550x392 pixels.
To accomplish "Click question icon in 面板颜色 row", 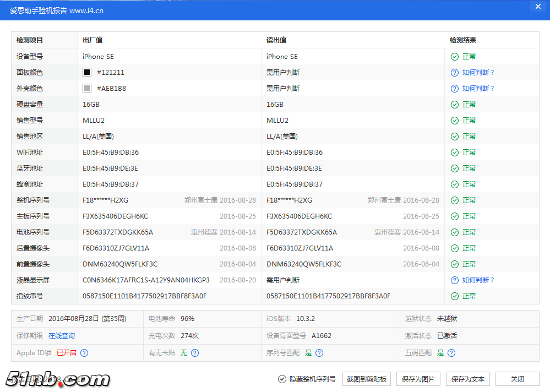I will click(x=455, y=73).
